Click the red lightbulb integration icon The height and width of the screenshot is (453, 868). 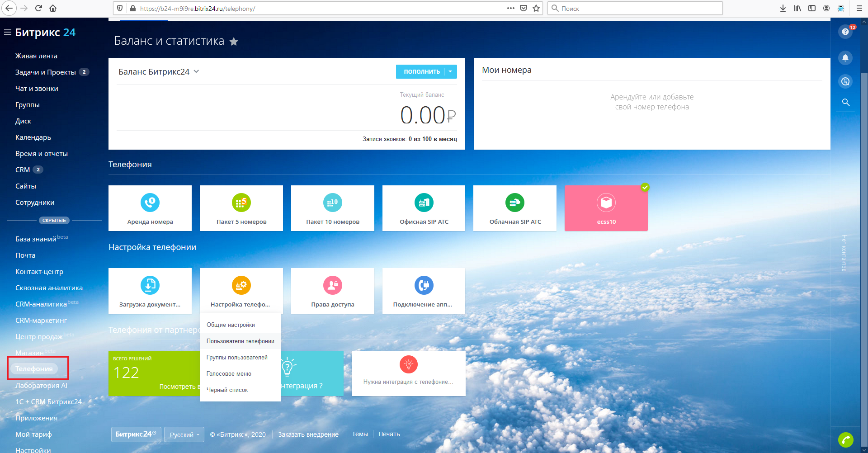pos(409,364)
